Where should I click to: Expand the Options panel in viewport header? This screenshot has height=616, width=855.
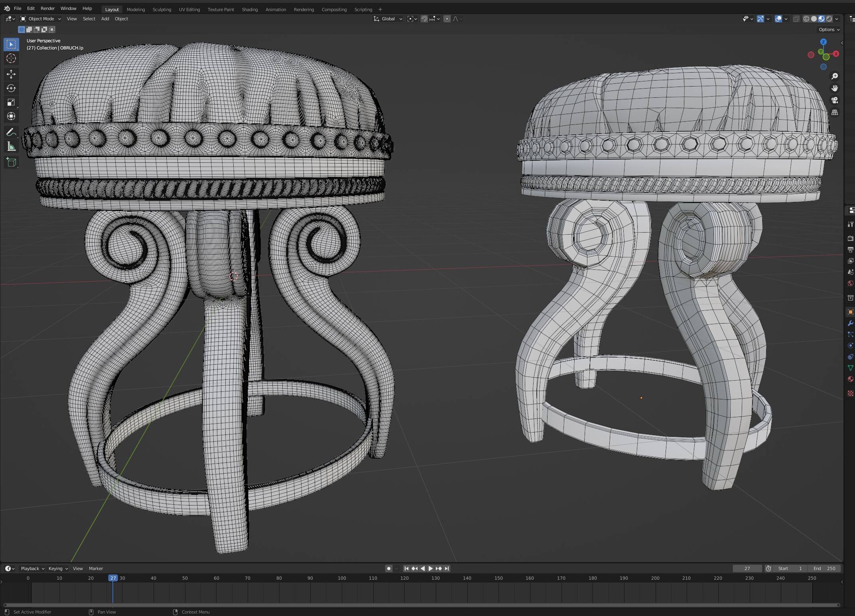tap(827, 29)
